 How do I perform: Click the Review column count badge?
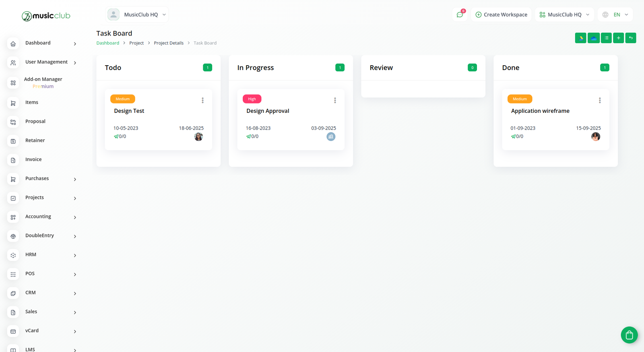[x=472, y=68]
